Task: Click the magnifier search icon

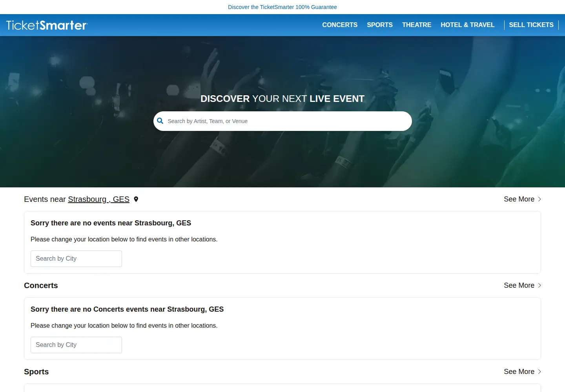Action: point(160,121)
